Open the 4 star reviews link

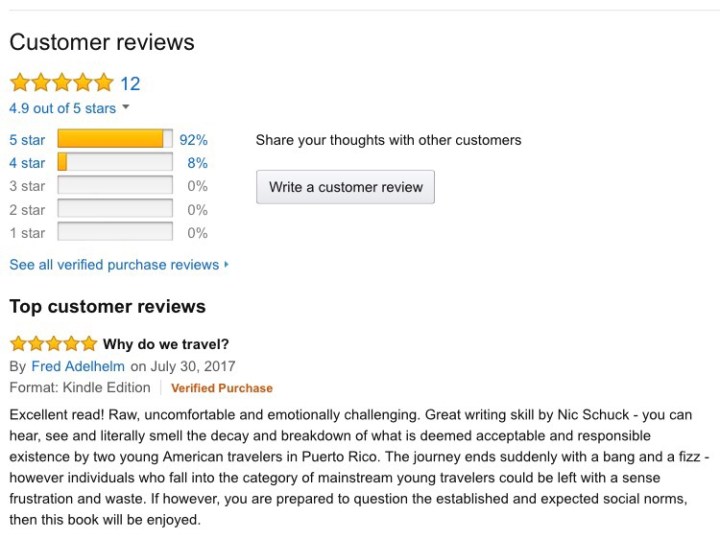coord(27,163)
